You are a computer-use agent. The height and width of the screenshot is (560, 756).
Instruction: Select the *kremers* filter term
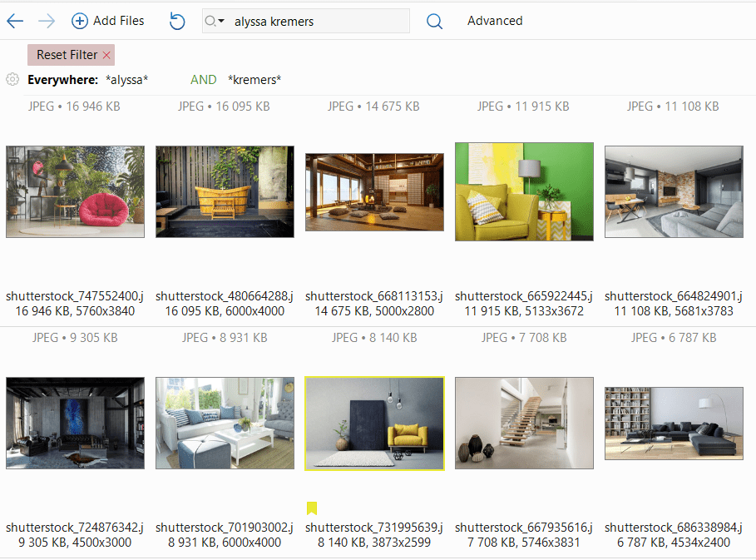click(254, 80)
